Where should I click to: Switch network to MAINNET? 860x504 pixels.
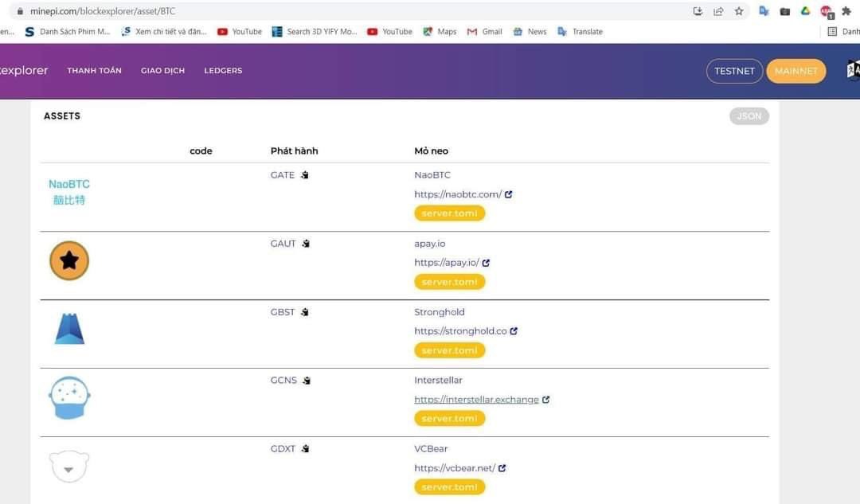point(795,72)
